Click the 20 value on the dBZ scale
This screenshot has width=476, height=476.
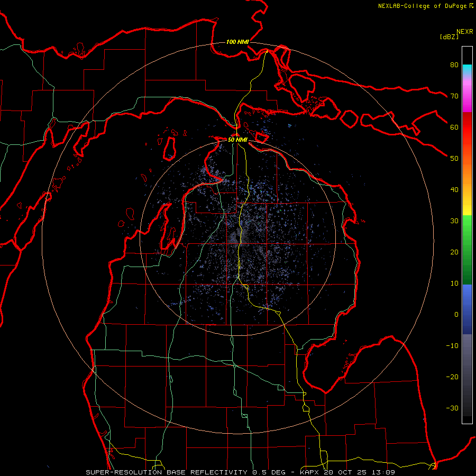pyautogui.click(x=454, y=252)
